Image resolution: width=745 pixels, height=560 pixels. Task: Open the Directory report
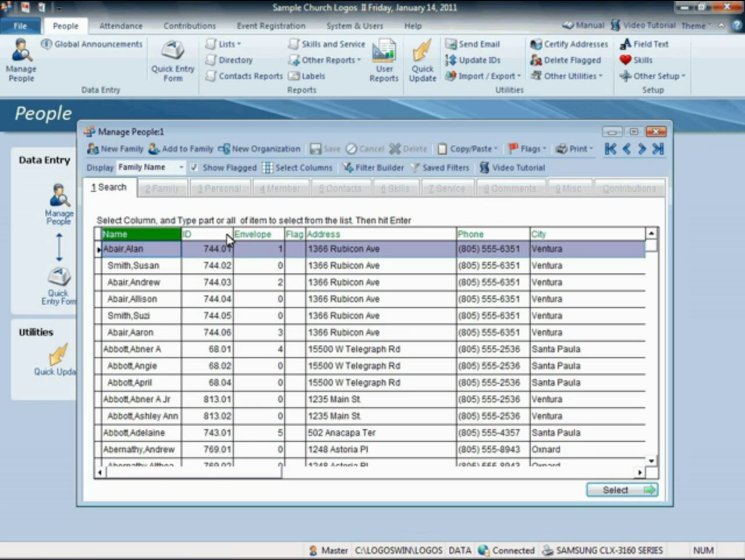point(229,60)
